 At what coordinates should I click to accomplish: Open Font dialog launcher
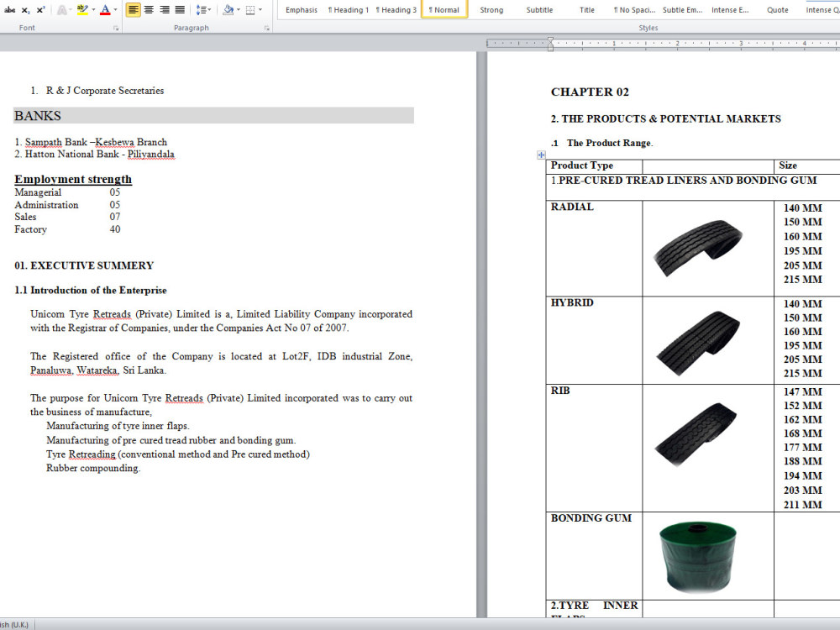116,29
